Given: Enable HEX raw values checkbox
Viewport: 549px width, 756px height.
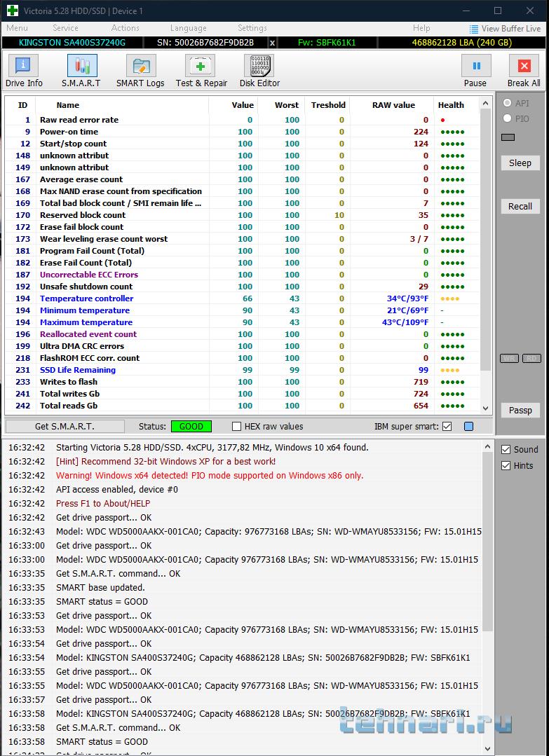Looking at the screenshot, I should click(x=237, y=426).
